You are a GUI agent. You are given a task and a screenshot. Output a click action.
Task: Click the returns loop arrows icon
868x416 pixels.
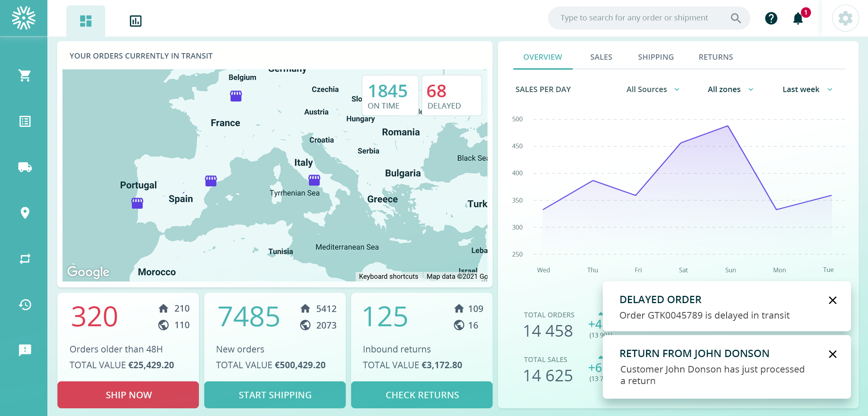coord(25,259)
